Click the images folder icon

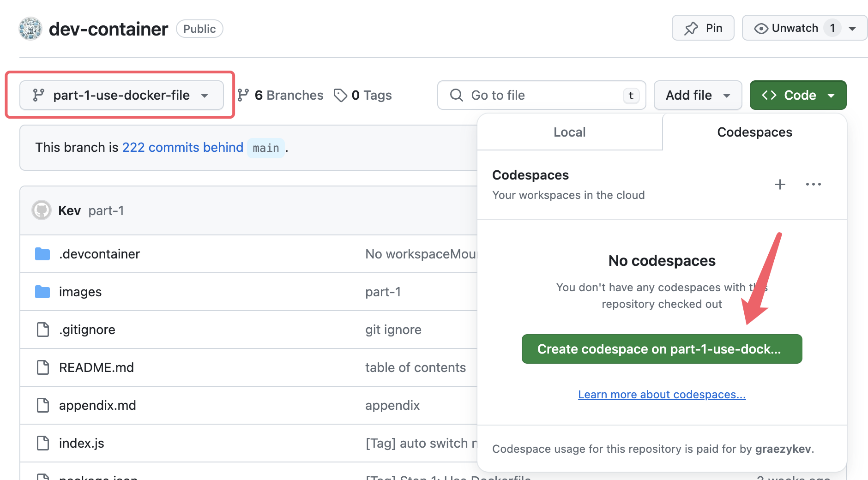42,292
